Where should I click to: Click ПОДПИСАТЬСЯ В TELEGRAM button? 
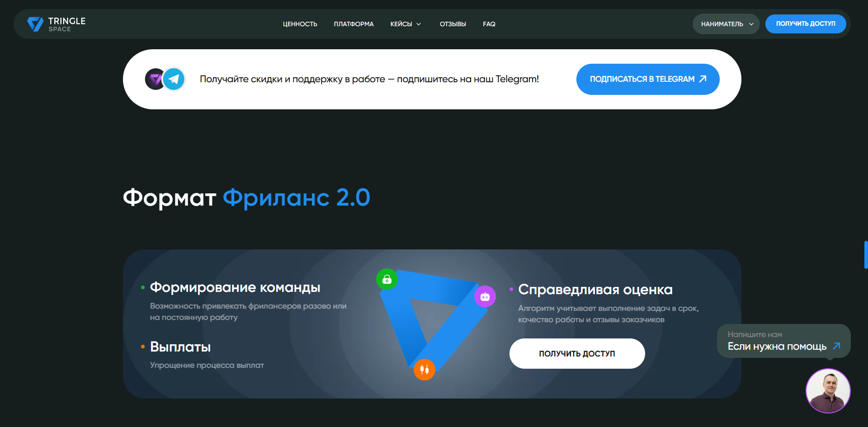tap(648, 79)
